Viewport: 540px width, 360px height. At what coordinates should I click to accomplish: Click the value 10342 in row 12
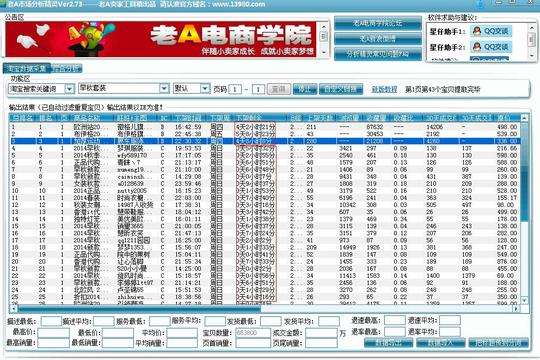pyautogui.click(x=347, y=205)
